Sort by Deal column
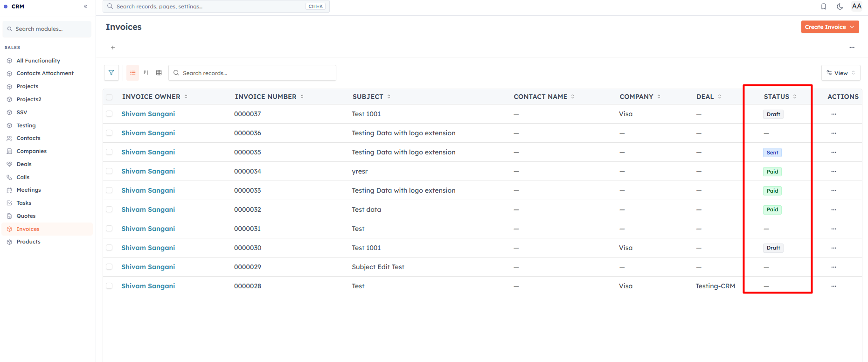The image size is (868, 362). coord(708,97)
